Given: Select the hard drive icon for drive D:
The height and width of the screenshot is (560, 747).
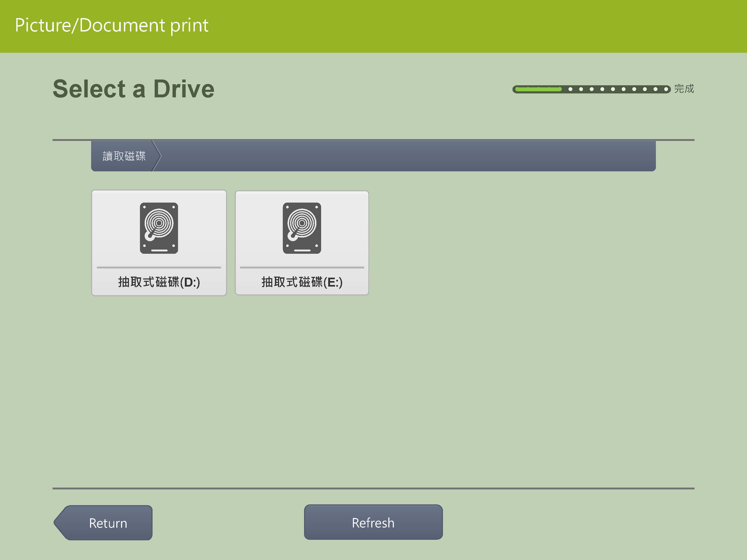Looking at the screenshot, I should click(159, 228).
